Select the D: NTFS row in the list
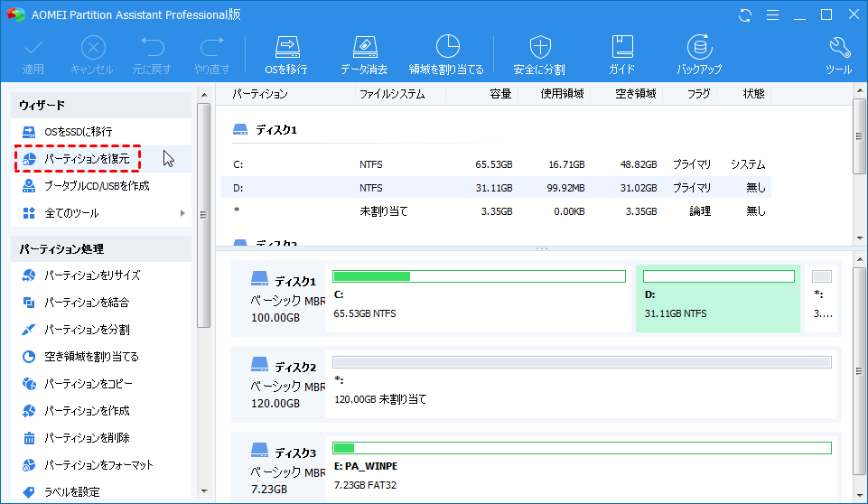The width and height of the screenshot is (868, 504). pos(496,188)
